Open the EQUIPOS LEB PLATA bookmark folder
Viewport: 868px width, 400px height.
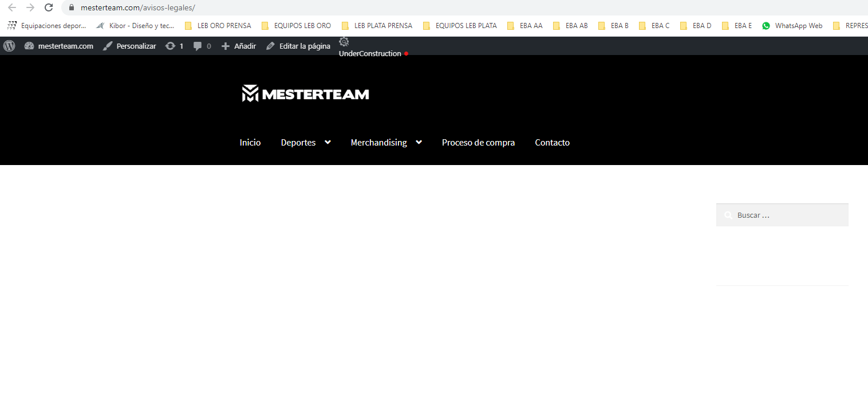[460, 25]
